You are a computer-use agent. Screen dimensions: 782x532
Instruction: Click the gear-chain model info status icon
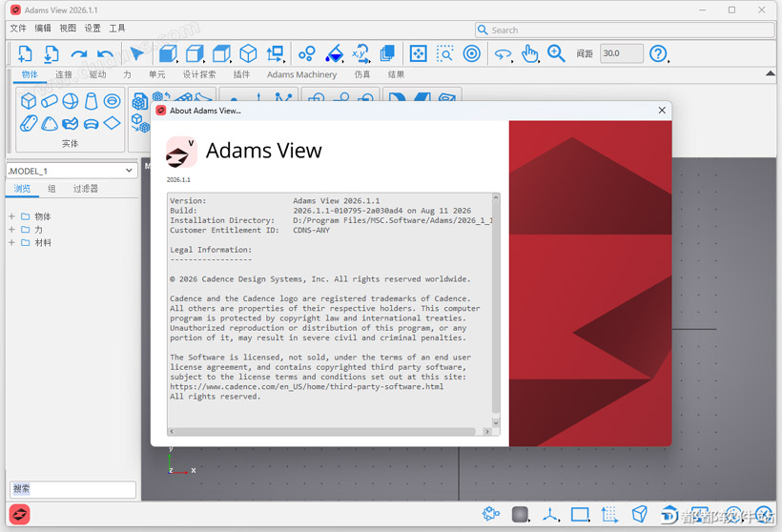pos(491,514)
